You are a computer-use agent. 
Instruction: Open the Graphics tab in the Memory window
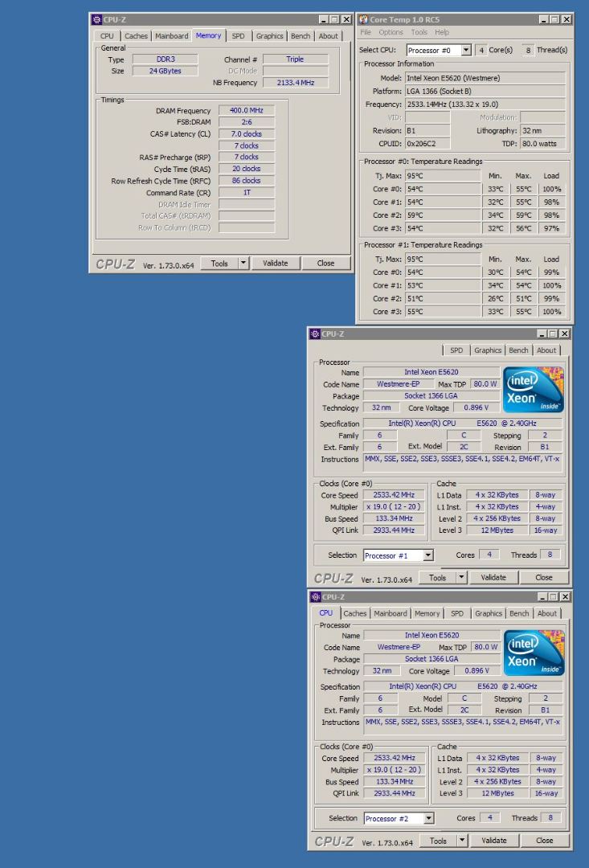269,36
